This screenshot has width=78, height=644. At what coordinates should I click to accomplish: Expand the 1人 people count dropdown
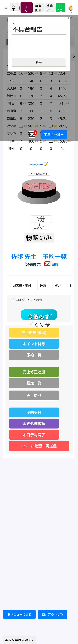39,227
